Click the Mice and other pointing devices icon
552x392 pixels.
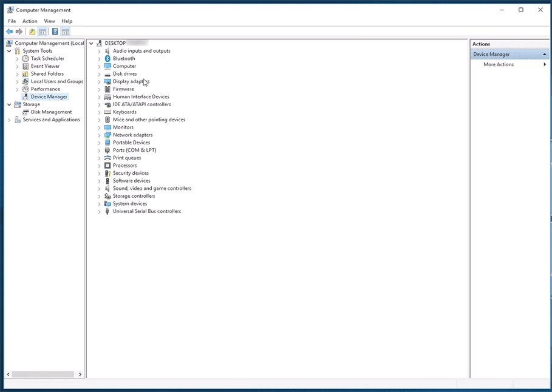[x=107, y=120]
